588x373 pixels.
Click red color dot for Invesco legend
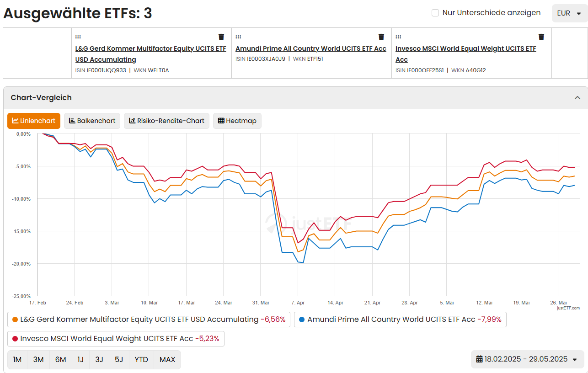point(16,339)
